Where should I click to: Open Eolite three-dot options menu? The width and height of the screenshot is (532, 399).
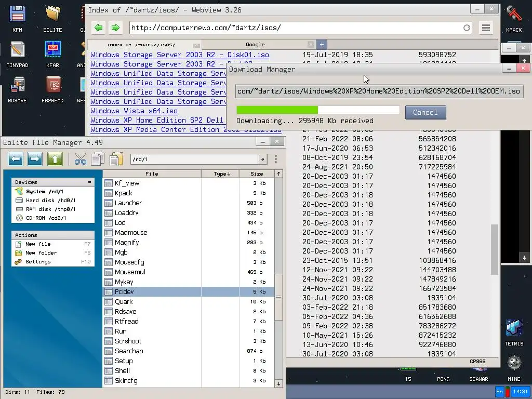tap(276, 159)
